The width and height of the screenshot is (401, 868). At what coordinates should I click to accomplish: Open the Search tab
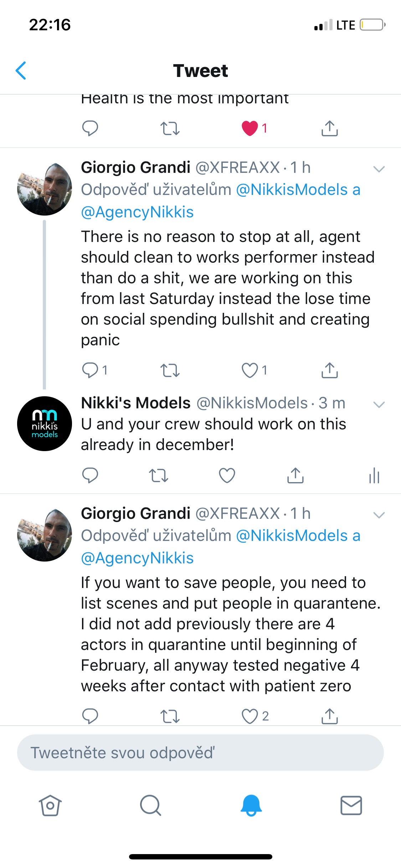(150, 805)
